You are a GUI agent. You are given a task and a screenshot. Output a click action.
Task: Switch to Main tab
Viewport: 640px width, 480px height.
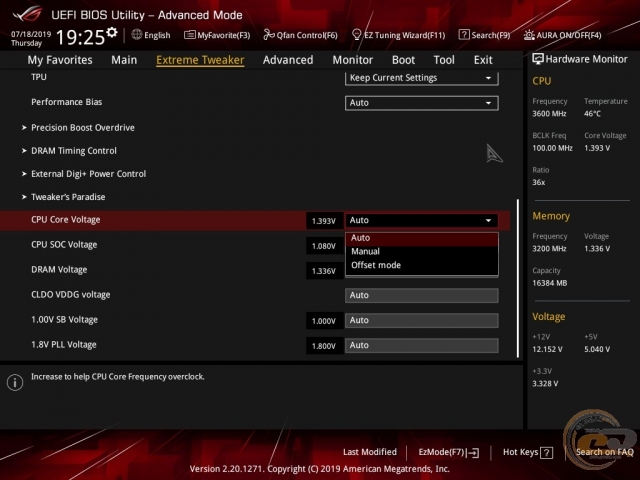[124, 60]
